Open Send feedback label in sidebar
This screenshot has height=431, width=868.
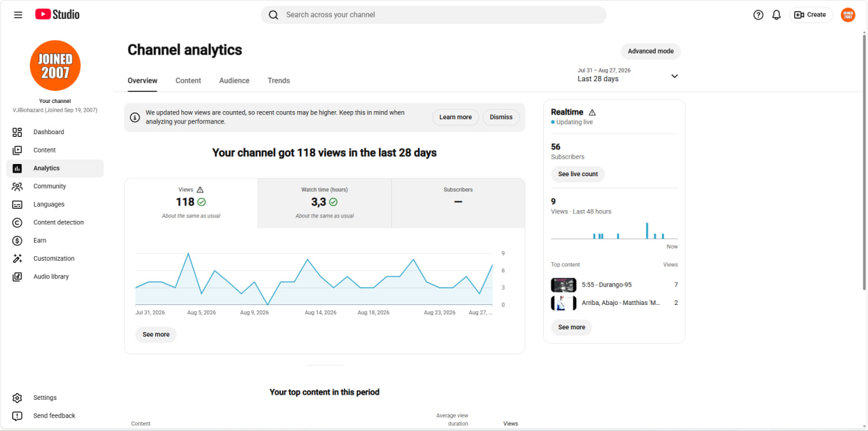pos(54,416)
